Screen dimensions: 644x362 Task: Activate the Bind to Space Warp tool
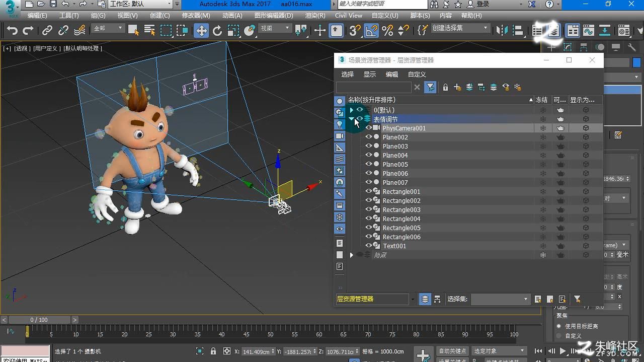pos(79,31)
